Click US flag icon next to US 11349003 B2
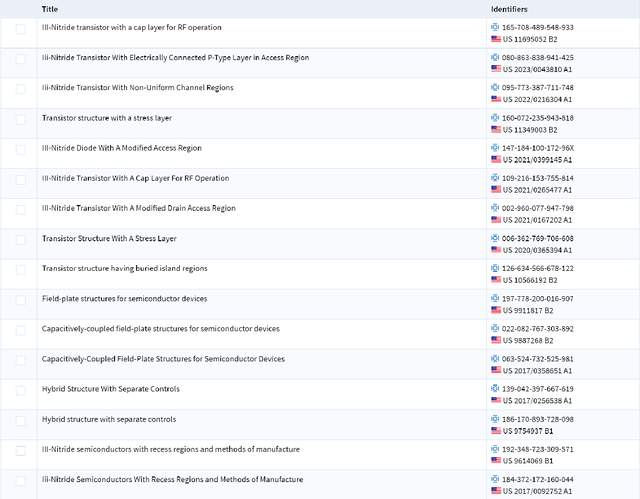640x499 pixels. point(496,129)
